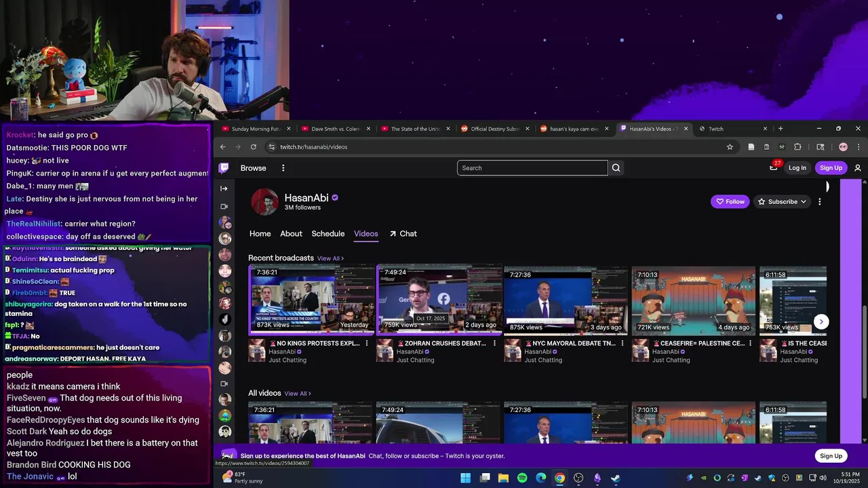
Task: Click Sign Up in the top bar
Action: point(831,168)
